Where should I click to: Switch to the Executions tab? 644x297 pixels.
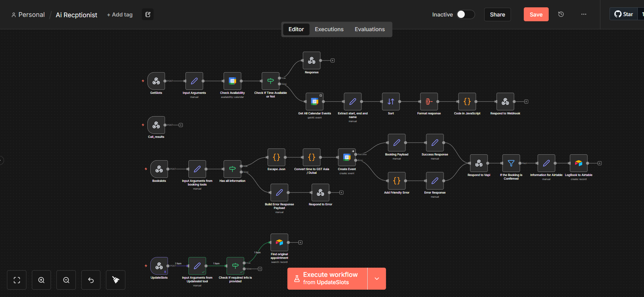pos(329,29)
